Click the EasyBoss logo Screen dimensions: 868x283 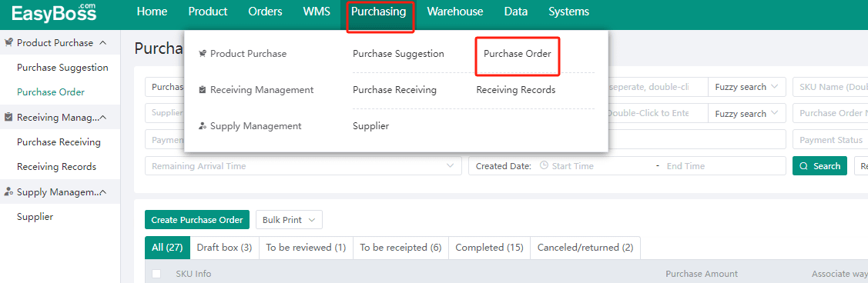54,12
